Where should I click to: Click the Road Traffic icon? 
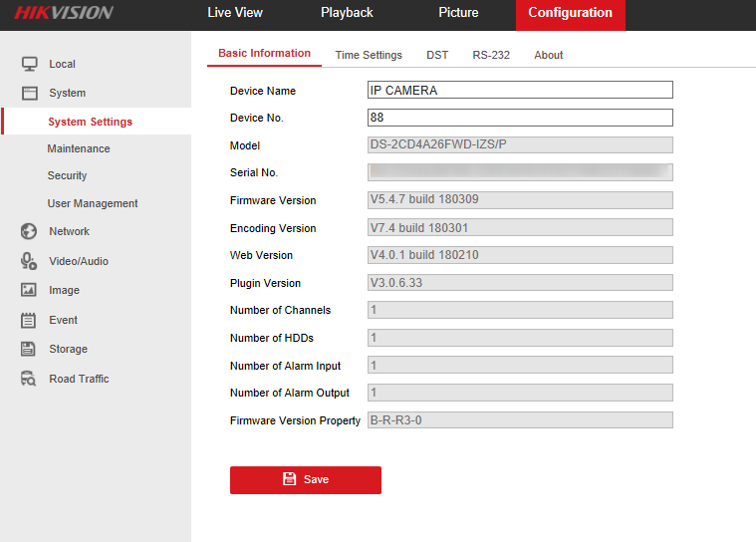(29, 379)
